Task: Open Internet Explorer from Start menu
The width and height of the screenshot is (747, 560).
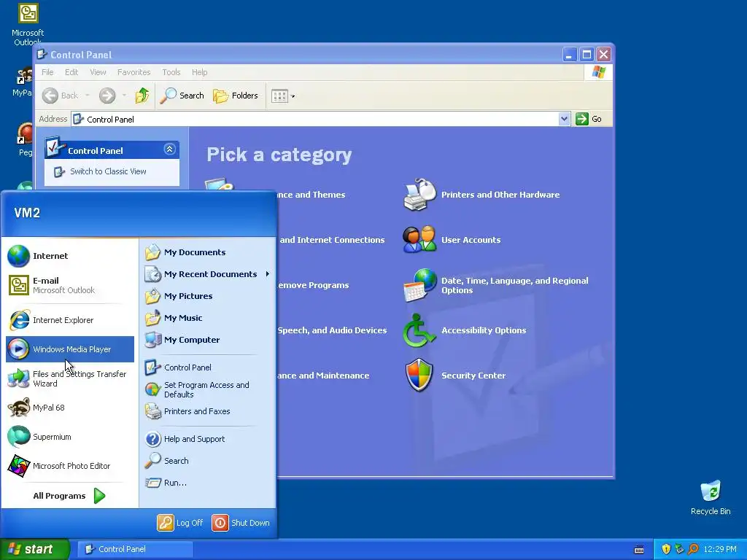Action: (69, 320)
